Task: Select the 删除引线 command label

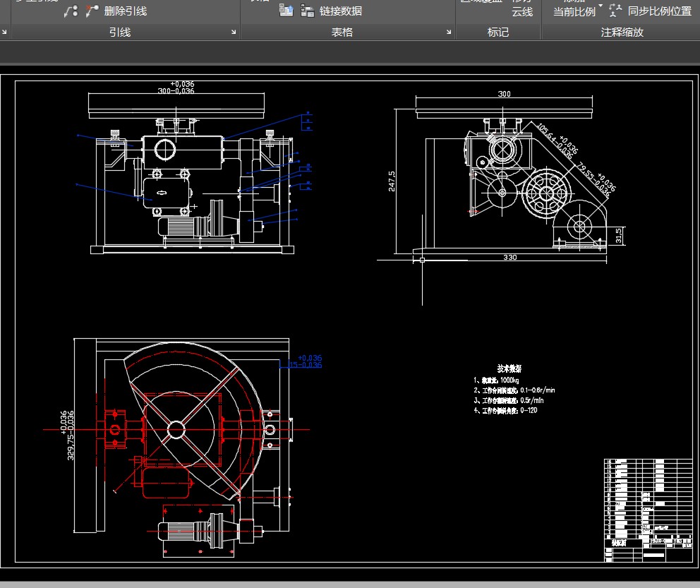Action: (x=126, y=11)
